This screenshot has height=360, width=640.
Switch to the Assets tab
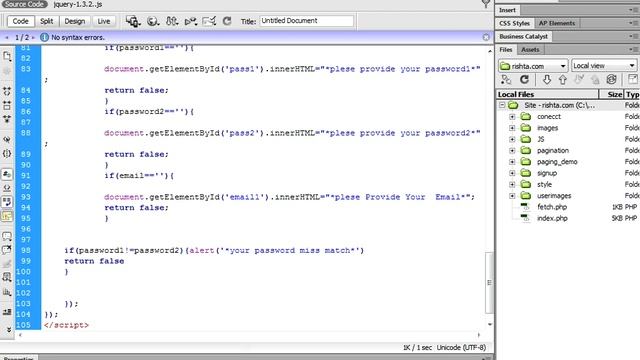[530, 49]
